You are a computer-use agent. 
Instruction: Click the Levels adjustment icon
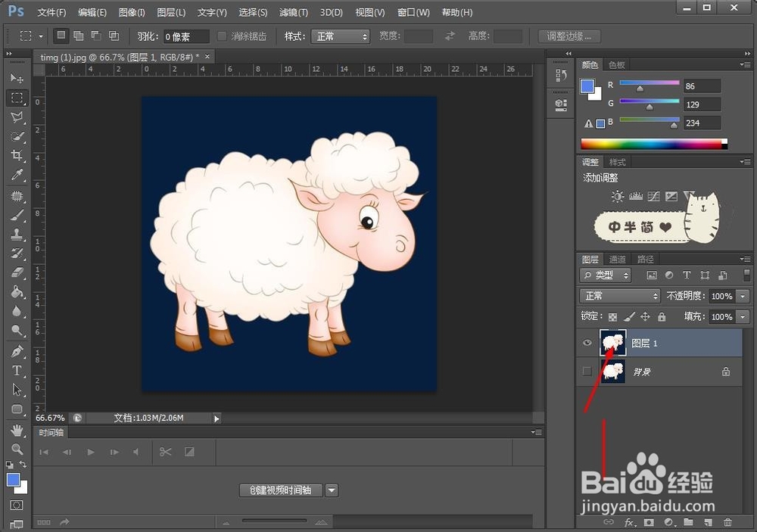(x=636, y=196)
